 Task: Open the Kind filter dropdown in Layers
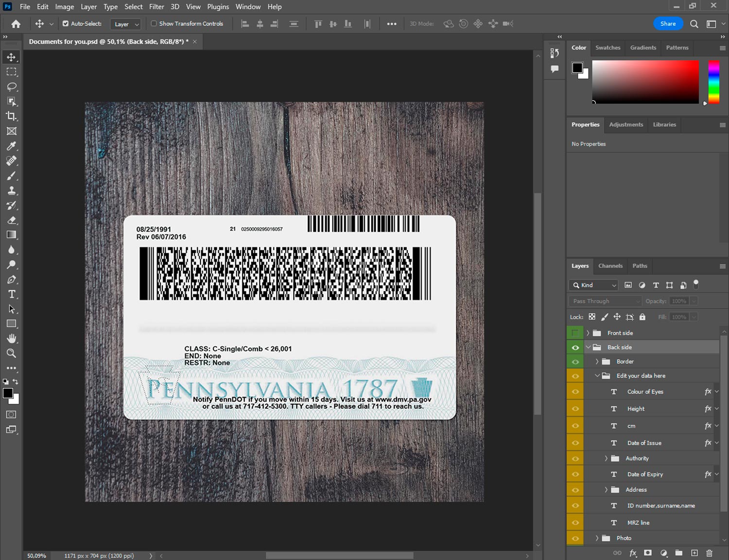(x=594, y=285)
